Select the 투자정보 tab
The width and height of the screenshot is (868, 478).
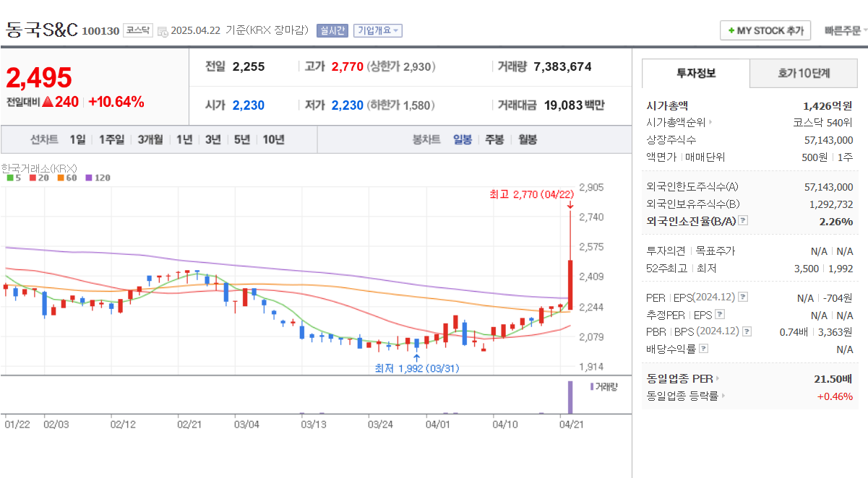tap(696, 74)
